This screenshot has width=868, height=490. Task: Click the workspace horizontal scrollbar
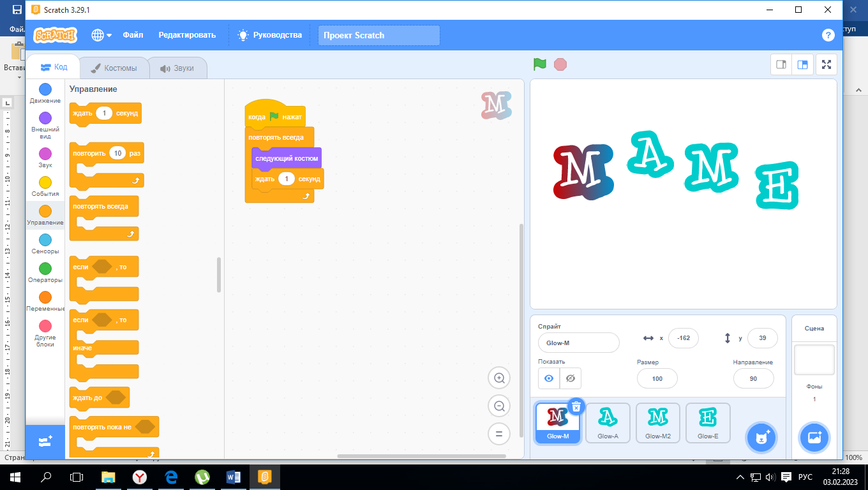point(421,456)
